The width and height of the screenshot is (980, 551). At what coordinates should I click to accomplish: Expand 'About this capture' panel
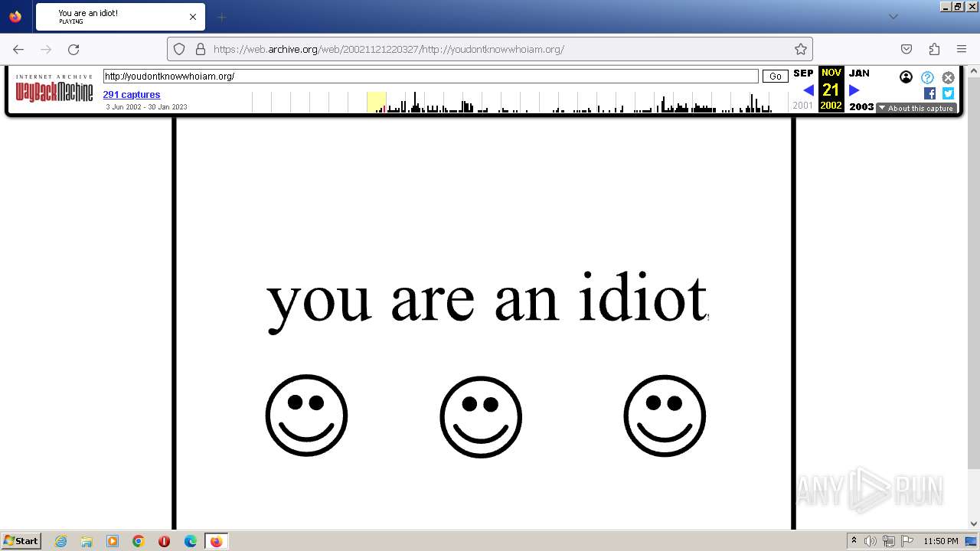[916, 108]
